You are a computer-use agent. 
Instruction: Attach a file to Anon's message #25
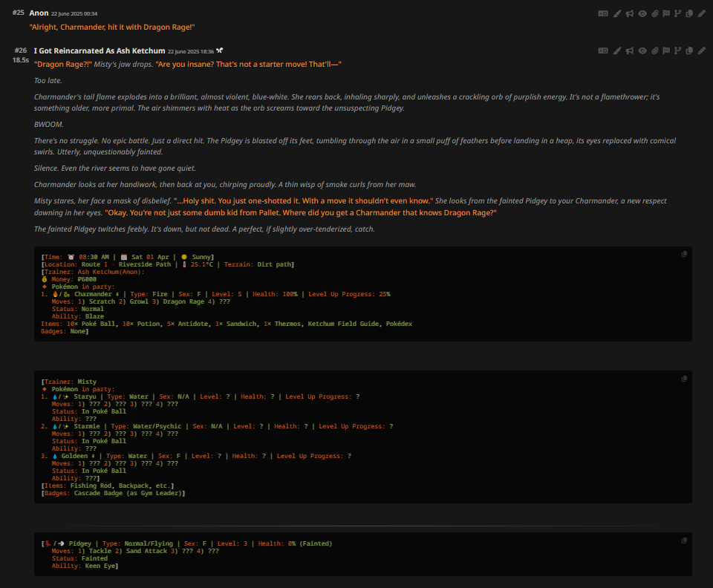point(655,13)
